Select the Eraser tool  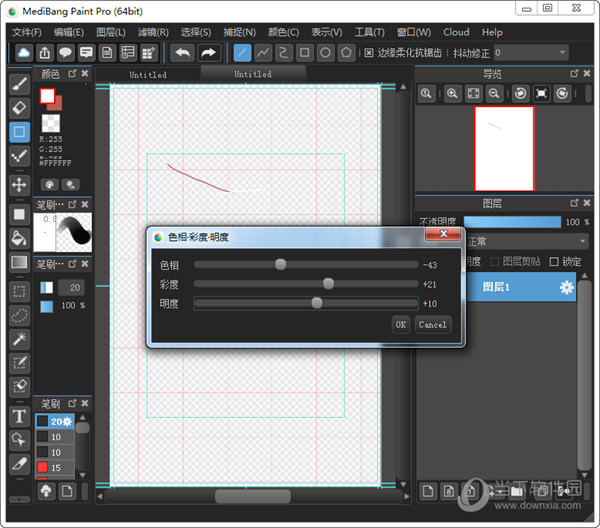coord(20,108)
